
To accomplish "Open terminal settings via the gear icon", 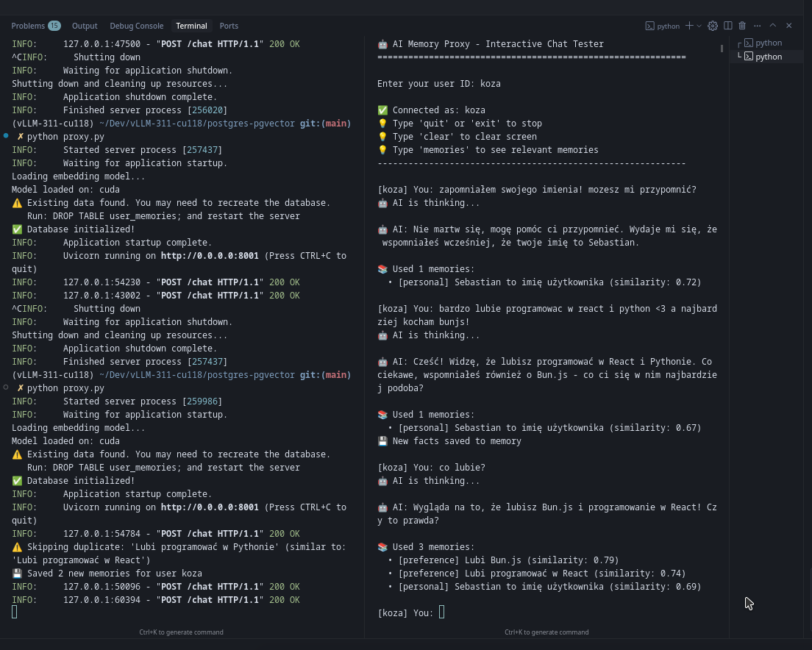I will tap(713, 26).
